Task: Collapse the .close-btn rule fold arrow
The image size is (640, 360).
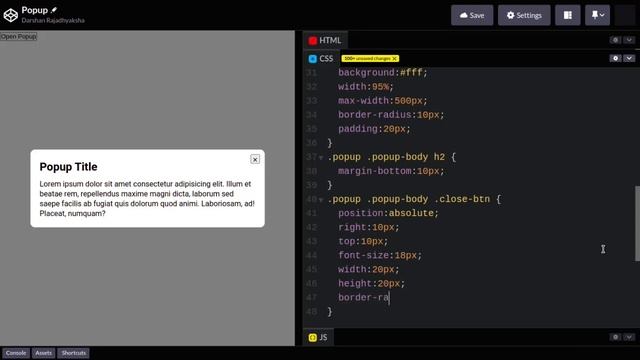Action: coord(321,200)
